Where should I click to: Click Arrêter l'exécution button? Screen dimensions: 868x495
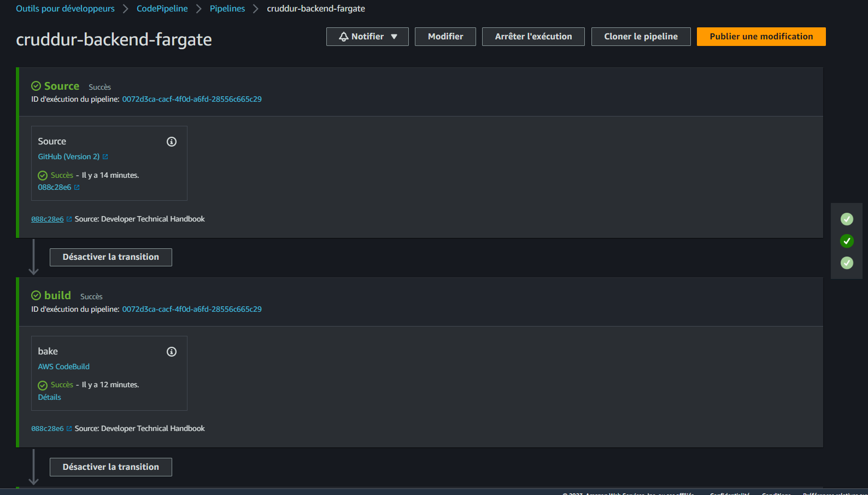pyautogui.click(x=533, y=37)
